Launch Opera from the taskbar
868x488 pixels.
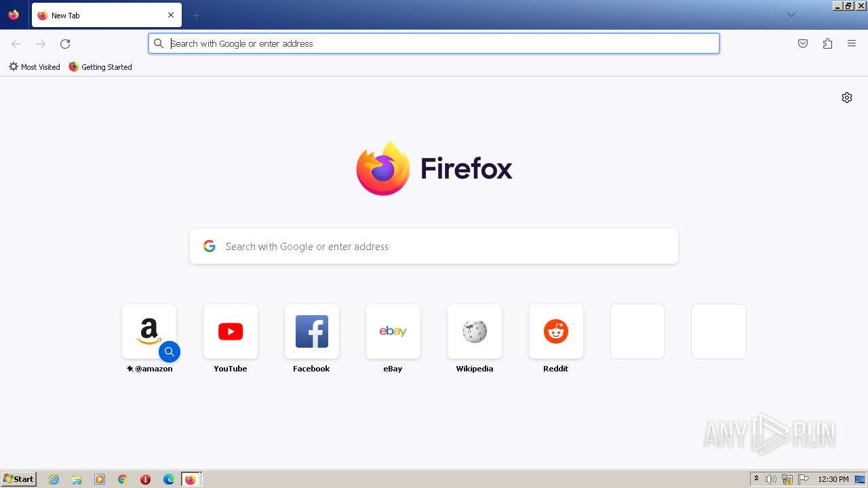click(145, 479)
